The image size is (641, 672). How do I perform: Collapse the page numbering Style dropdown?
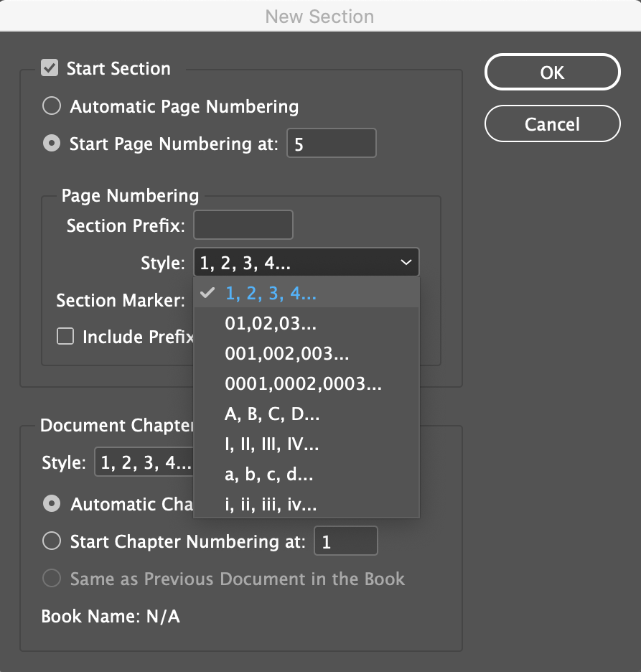coord(306,262)
